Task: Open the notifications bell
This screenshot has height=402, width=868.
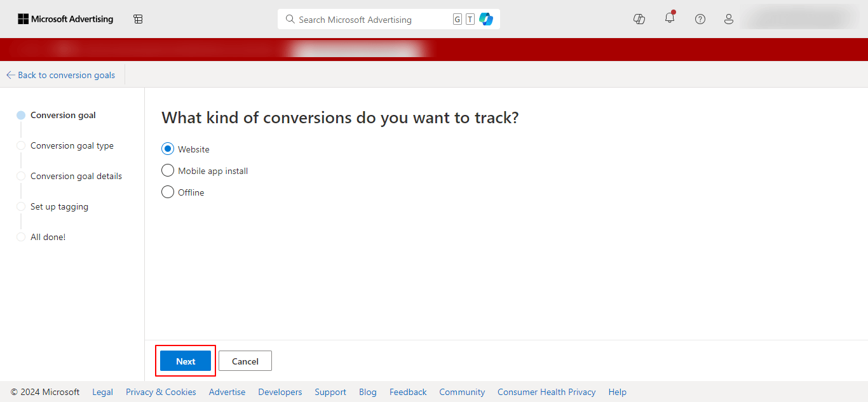Action: tap(670, 18)
